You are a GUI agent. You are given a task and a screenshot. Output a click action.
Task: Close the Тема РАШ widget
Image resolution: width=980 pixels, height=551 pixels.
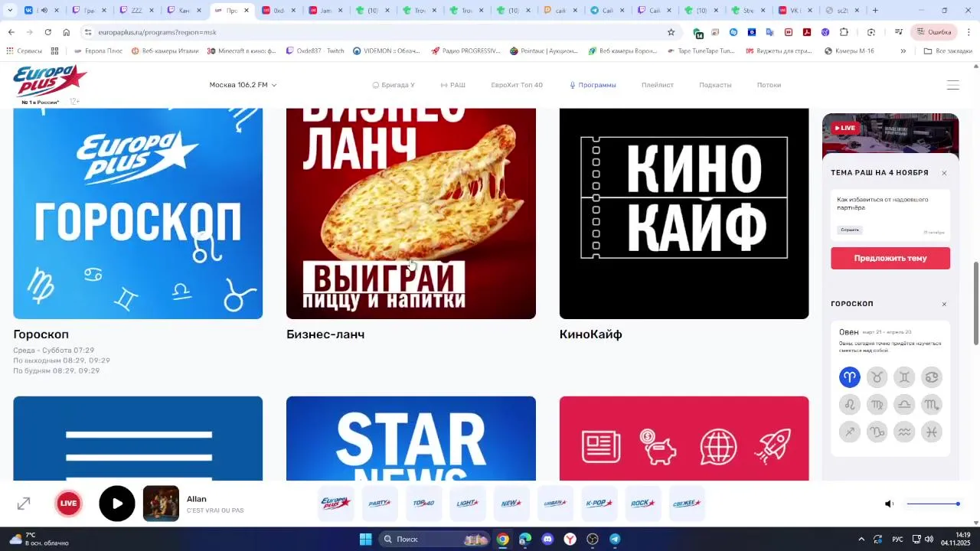pos(944,173)
